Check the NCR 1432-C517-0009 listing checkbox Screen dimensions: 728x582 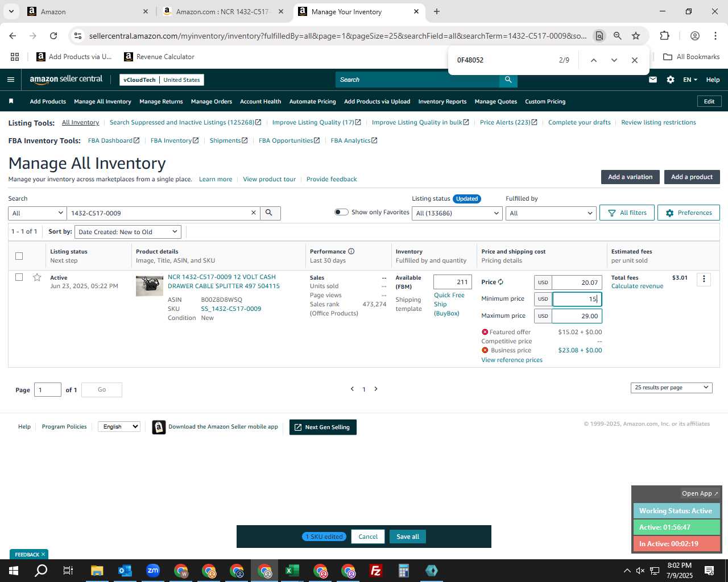(19, 277)
